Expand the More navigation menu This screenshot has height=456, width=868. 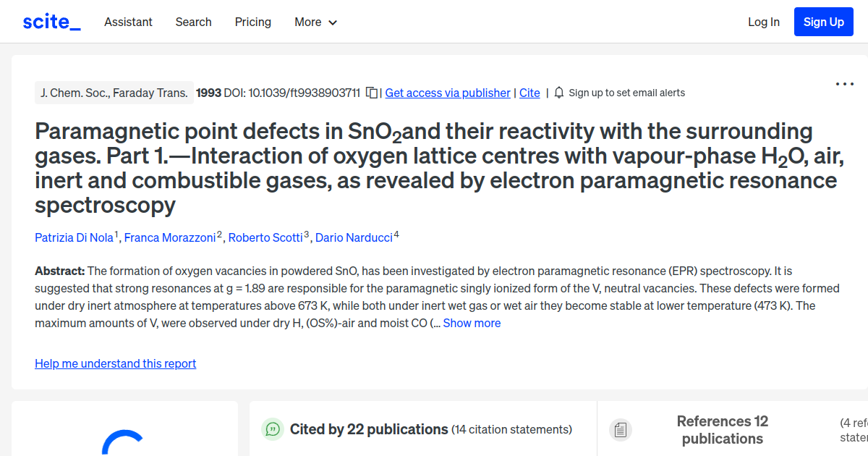click(315, 22)
